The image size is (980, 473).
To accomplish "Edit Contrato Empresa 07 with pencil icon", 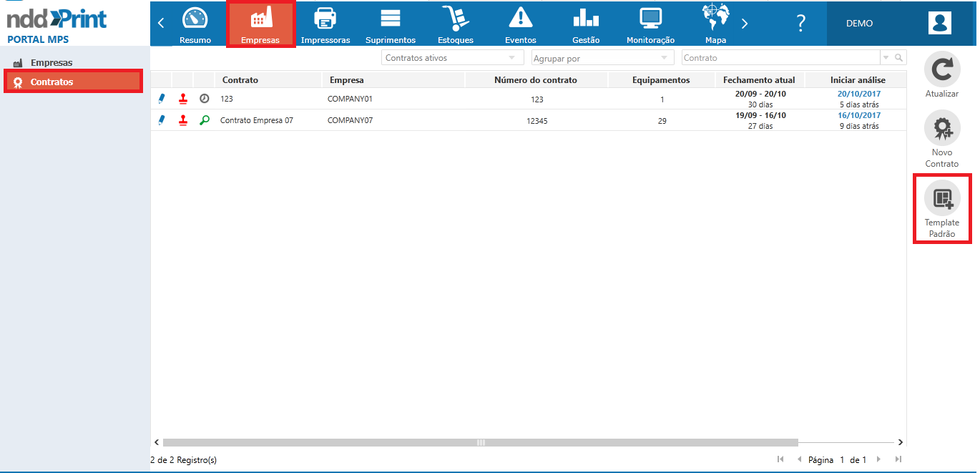I will [162, 120].
